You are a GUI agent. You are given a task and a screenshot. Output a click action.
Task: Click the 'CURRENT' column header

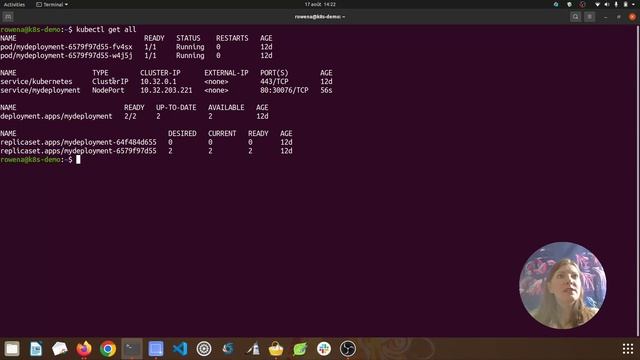click(222, 133)
